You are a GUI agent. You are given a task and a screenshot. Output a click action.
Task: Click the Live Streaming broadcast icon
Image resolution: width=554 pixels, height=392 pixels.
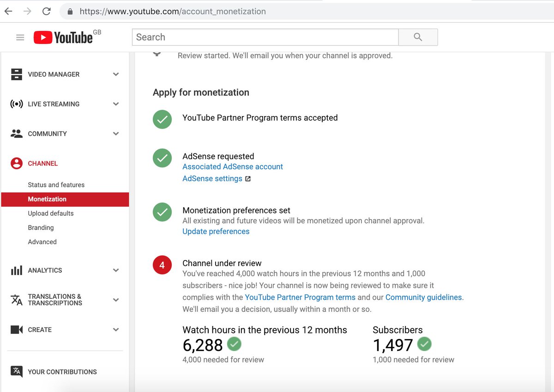tap(17, 104)
